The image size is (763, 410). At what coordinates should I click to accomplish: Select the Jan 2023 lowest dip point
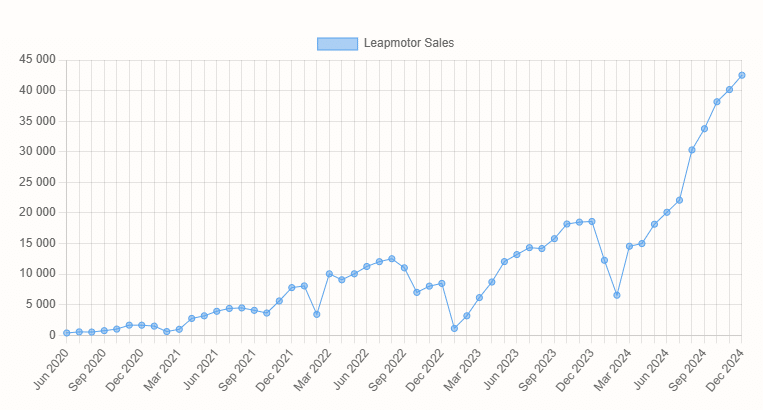point(454,328)
